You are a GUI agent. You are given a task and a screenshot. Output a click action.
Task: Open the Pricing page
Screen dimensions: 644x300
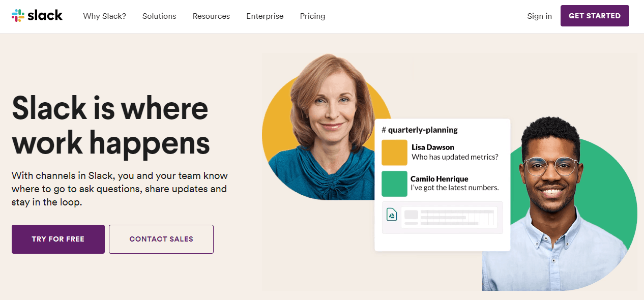pos(313,16)
